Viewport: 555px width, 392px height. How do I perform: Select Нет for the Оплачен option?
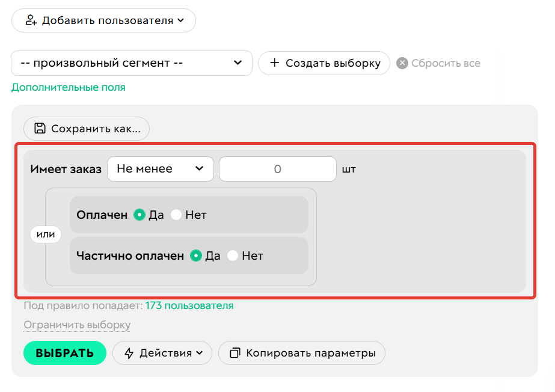[176, 214]
